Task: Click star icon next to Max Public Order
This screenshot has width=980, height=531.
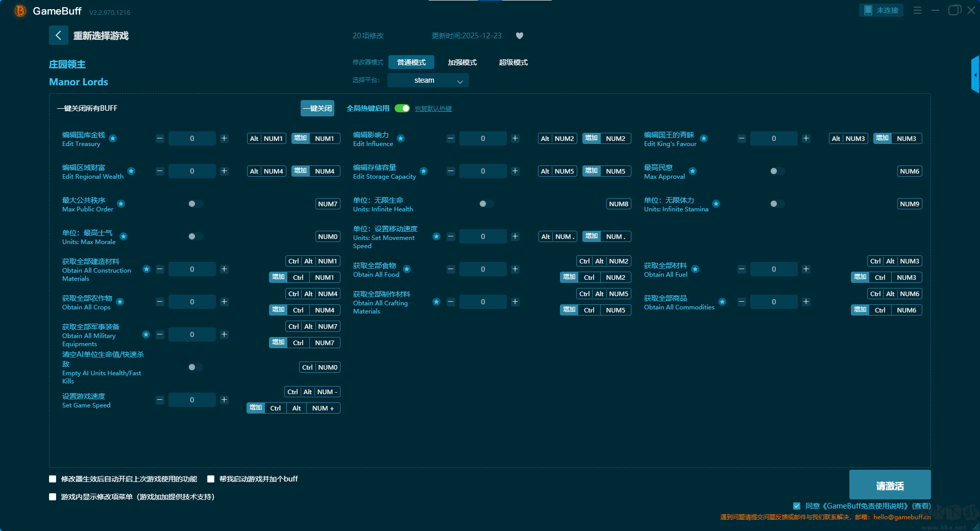Action: point(121,204)
